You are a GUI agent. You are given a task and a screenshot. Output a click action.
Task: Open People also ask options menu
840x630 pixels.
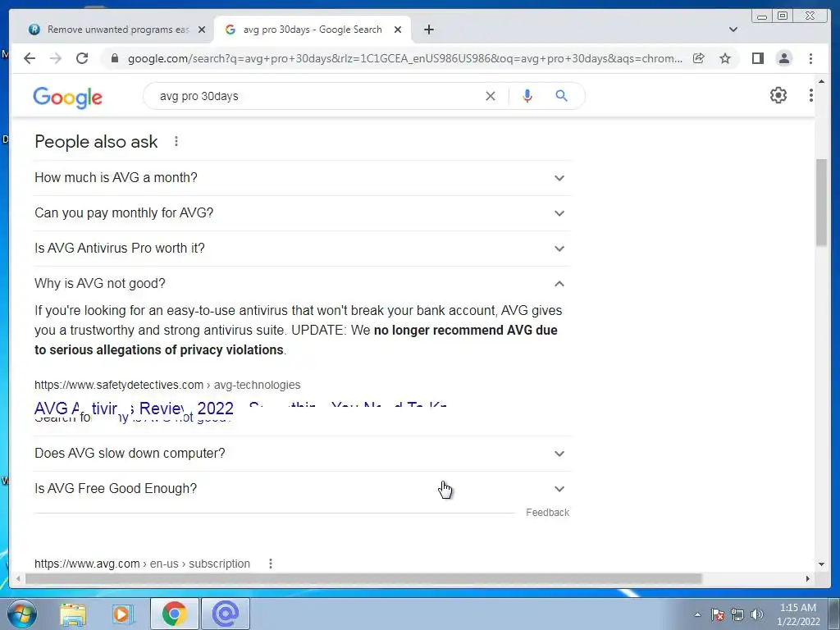point(176,141)
